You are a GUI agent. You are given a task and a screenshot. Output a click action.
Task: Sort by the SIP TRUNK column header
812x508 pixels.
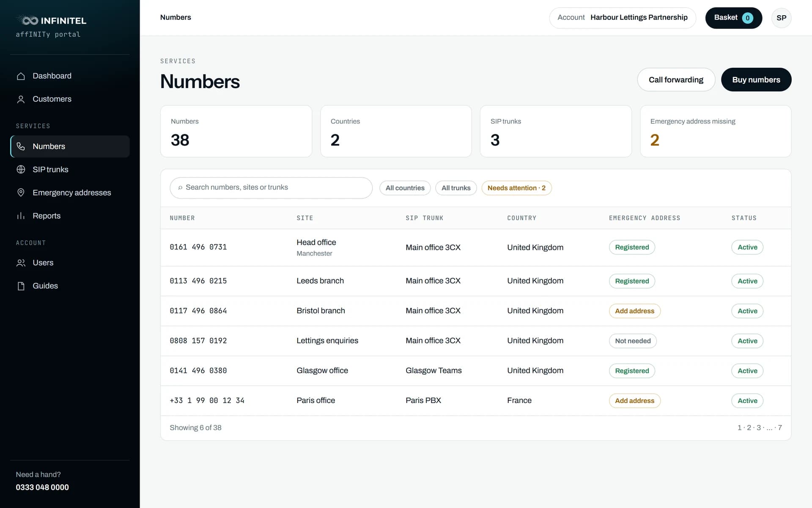point(424,218)
